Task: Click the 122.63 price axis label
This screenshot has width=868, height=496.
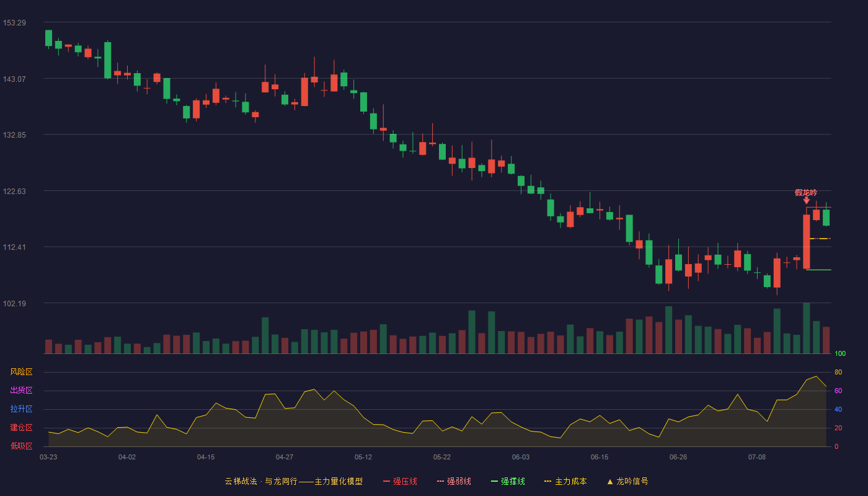Action: coord(14,192)
